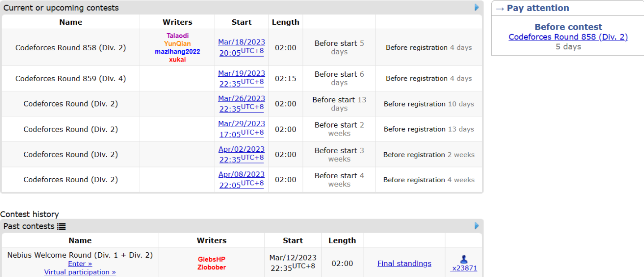
Task: Open writer Zlobober's profile
Action: coord(212,268)
